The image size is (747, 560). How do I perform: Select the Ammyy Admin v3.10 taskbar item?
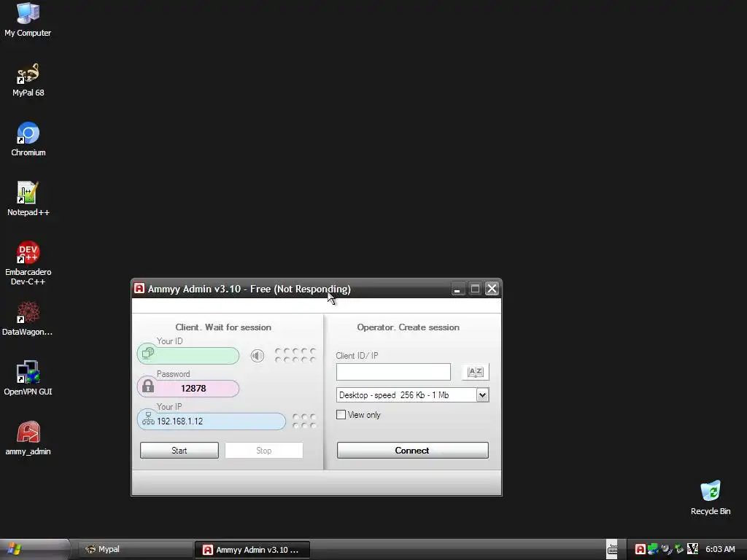[x=252, y=550]
